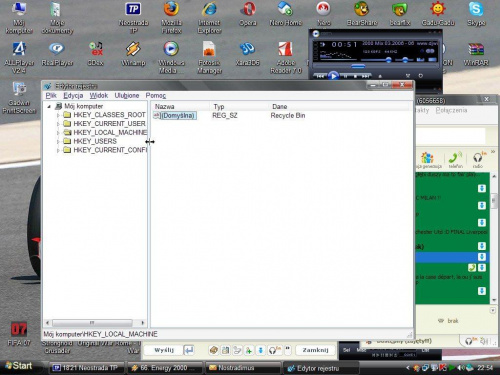The width and height of the screenshot is (500, 375).
Task: Select the Skype desktop shortcut
Action: 476,14
